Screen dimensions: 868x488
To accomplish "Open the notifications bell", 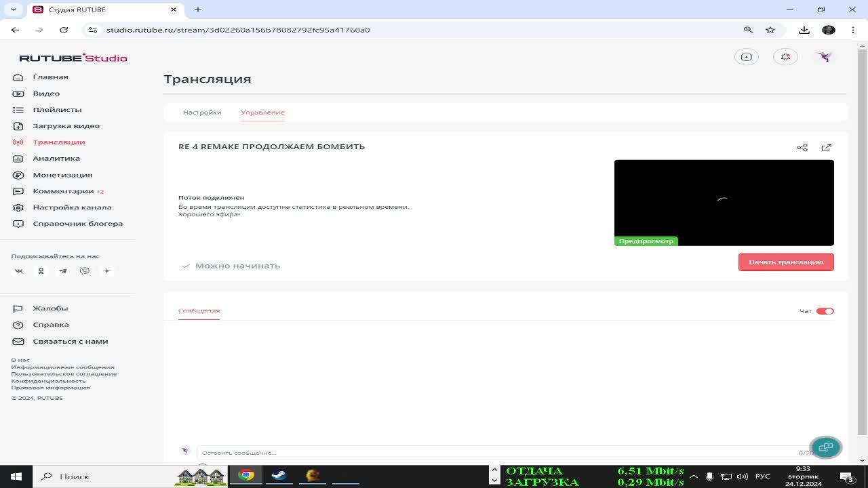I will [x=785, y=57].
